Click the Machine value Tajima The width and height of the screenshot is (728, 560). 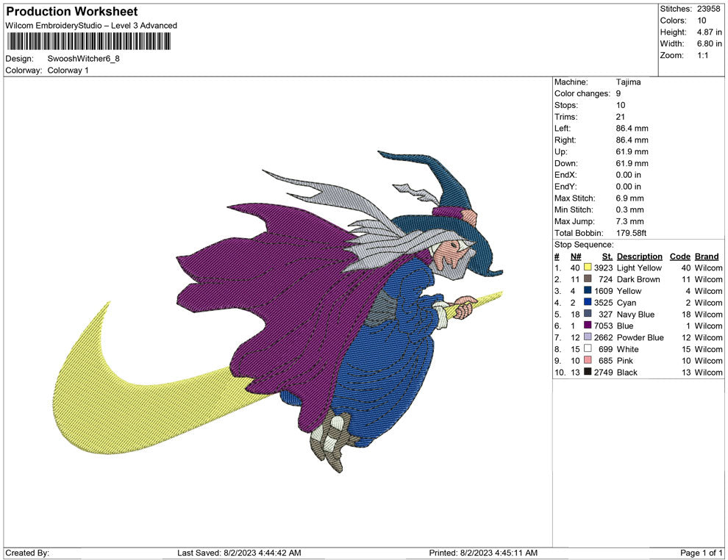point(628,82)
